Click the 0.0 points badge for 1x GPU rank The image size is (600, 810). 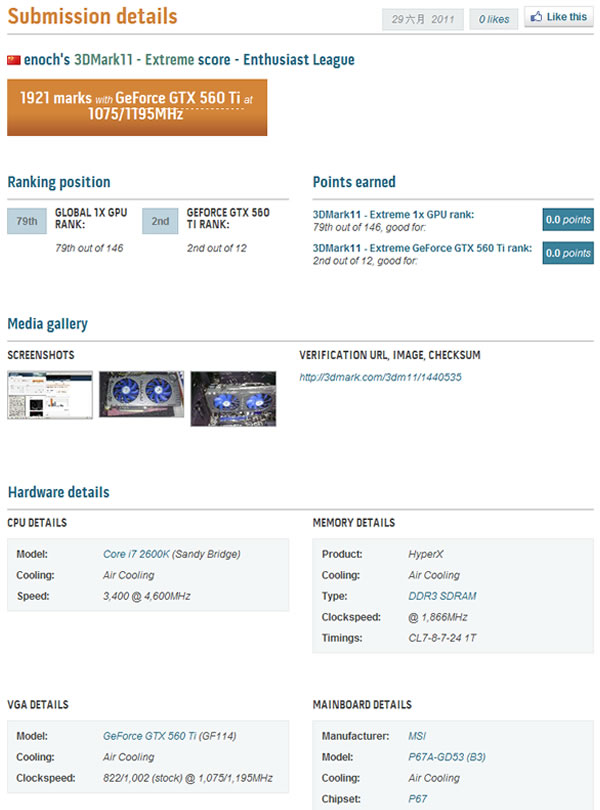point(568,220)
